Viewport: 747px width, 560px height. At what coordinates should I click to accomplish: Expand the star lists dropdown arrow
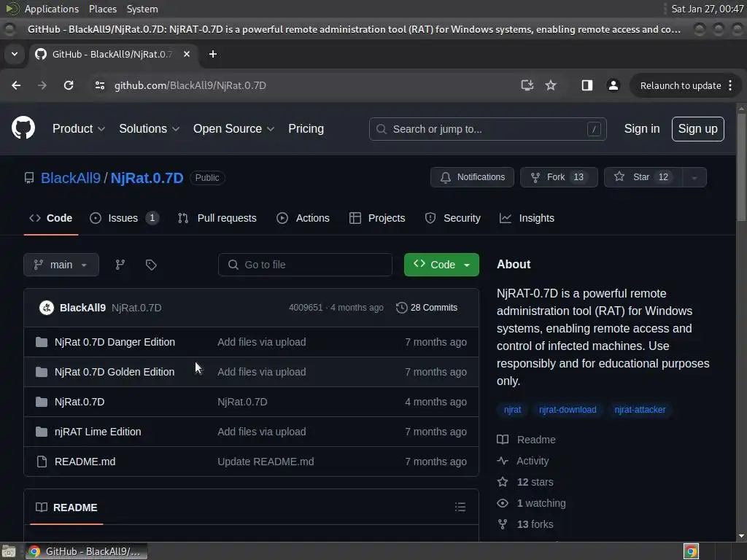[694, 177]
